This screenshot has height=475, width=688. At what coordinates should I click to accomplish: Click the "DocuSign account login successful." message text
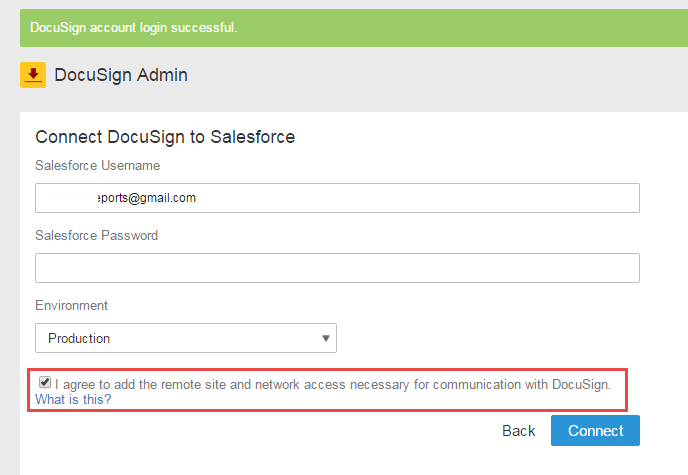coord(133,27)
